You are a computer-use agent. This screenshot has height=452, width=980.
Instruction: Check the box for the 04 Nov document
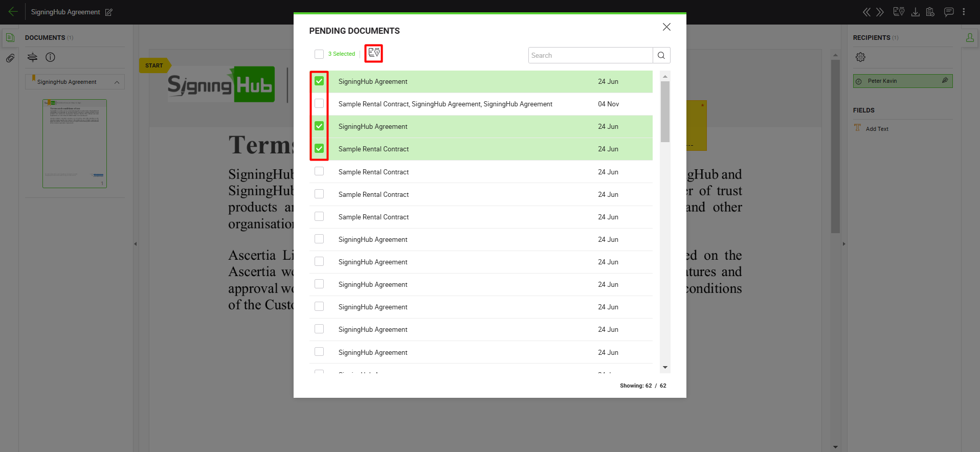click(319, 104)
